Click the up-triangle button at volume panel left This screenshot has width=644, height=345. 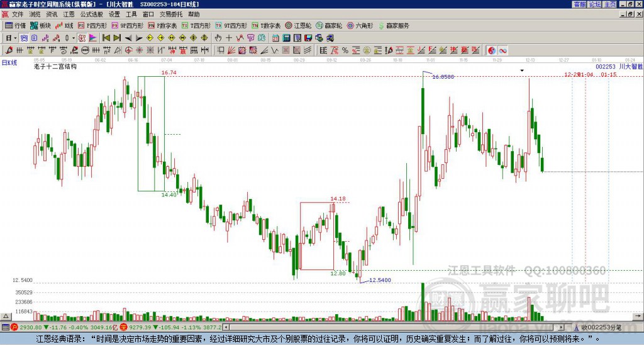pos(5,316)
